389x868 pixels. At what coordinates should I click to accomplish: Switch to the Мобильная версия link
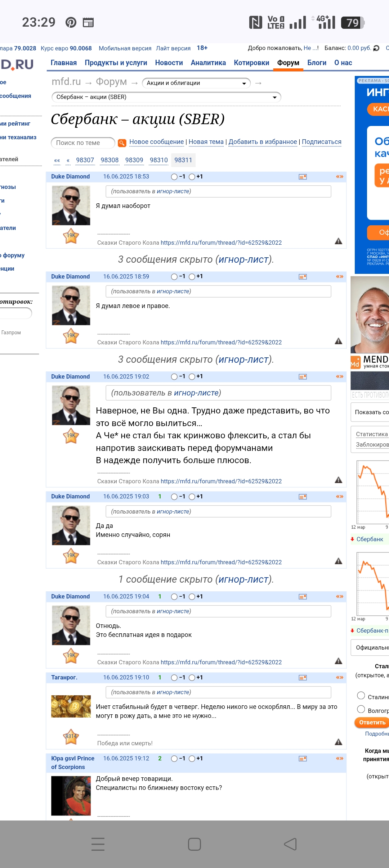[x=125, y=48]
